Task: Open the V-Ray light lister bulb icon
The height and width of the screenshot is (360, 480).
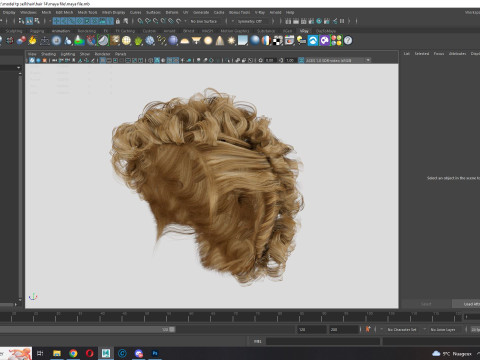Action: pos(301,41)
